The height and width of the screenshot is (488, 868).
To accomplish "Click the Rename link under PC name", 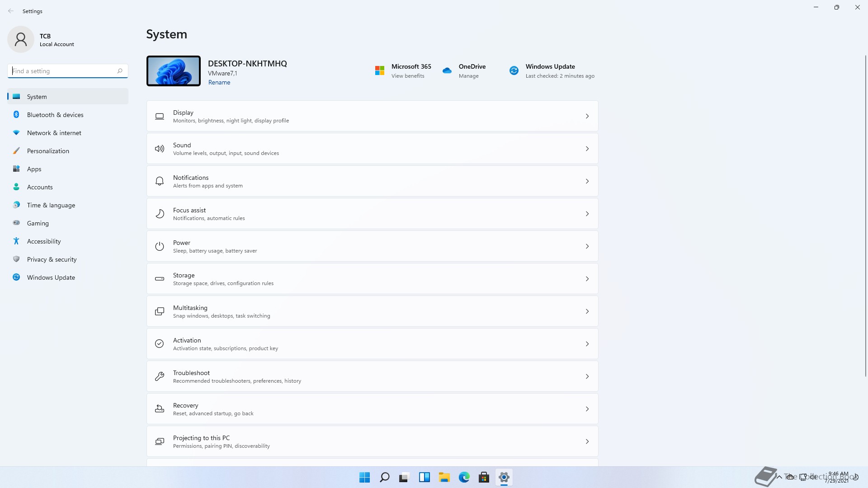I will (x=219, y=82).
